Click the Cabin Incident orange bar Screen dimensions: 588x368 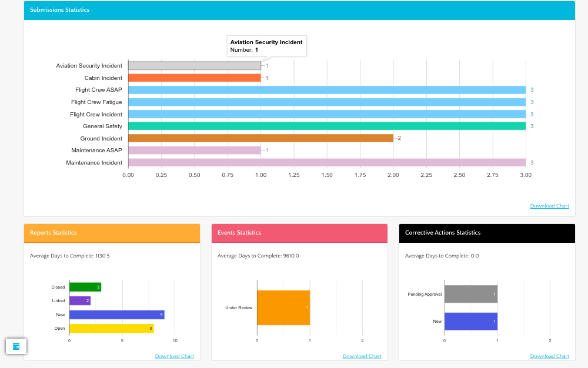(x=195, y=78)
